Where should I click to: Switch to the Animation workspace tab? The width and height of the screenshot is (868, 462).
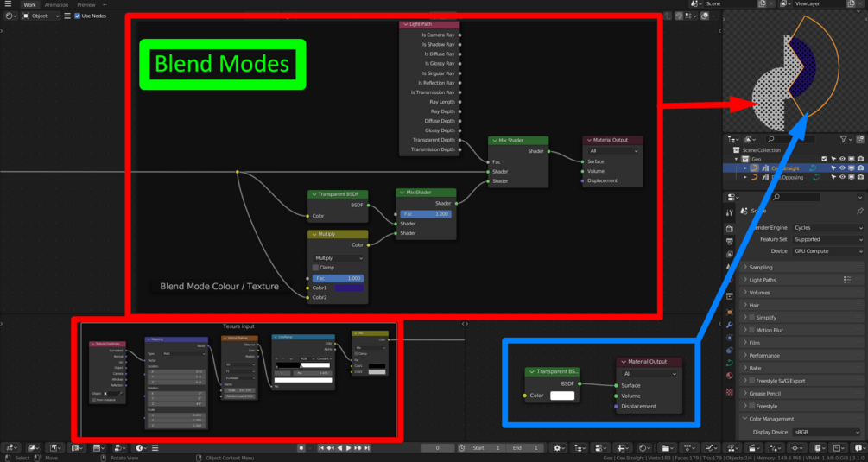point(56,5)
